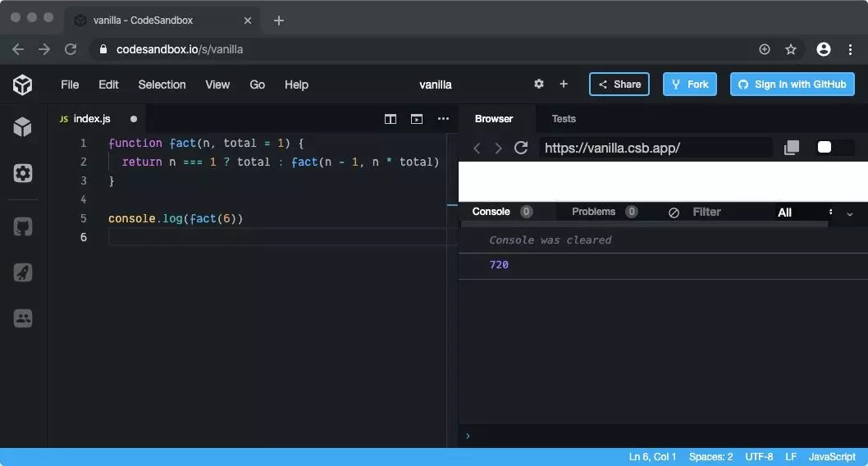Go forward in the preview browser
The image size is (868, 466).
coord(498,148)
